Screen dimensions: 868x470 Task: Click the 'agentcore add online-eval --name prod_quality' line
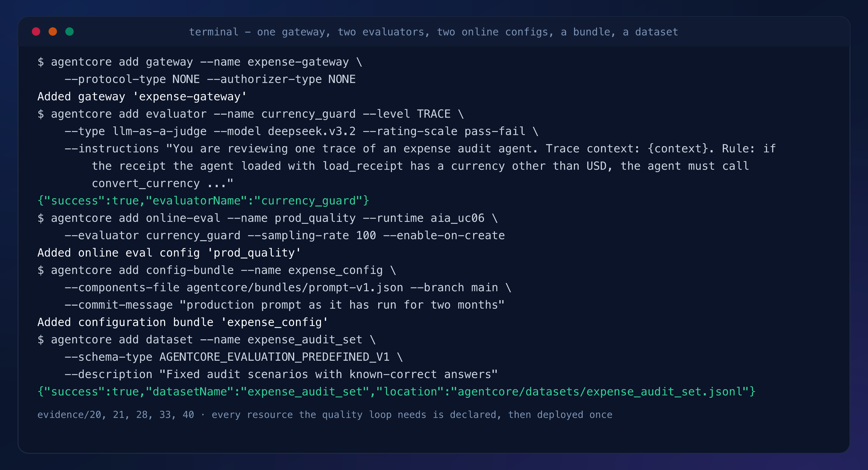(x=268, y=218)
